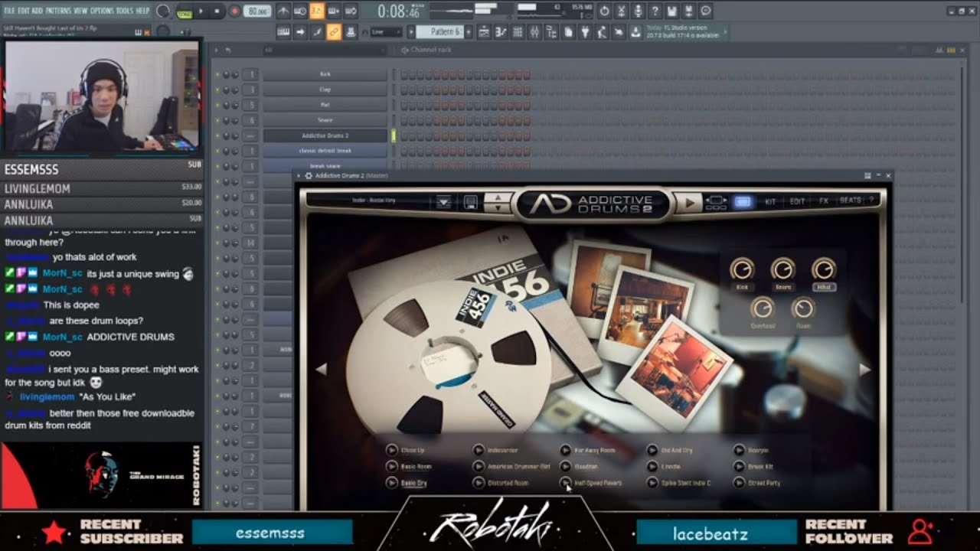Image resolution: width=980 pixels, height=551 pixels.
Task: Mute the Clap channel with its green light
Action: pos(217,90)
